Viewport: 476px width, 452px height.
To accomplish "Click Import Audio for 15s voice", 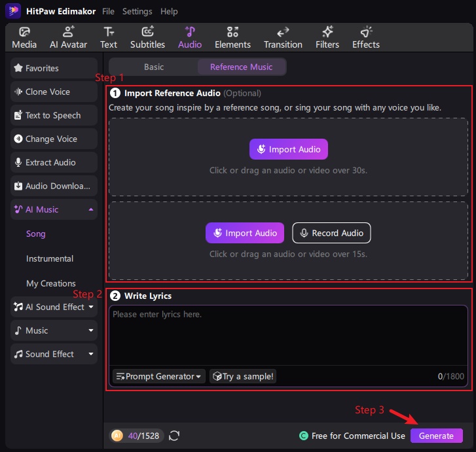I will [x=245, y=233].
